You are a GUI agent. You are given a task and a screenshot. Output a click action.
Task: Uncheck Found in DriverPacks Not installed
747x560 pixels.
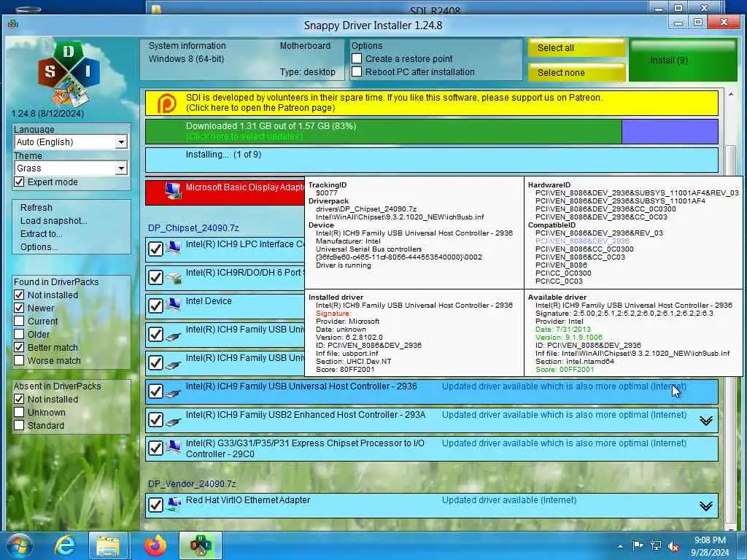[x=19, y=295]
